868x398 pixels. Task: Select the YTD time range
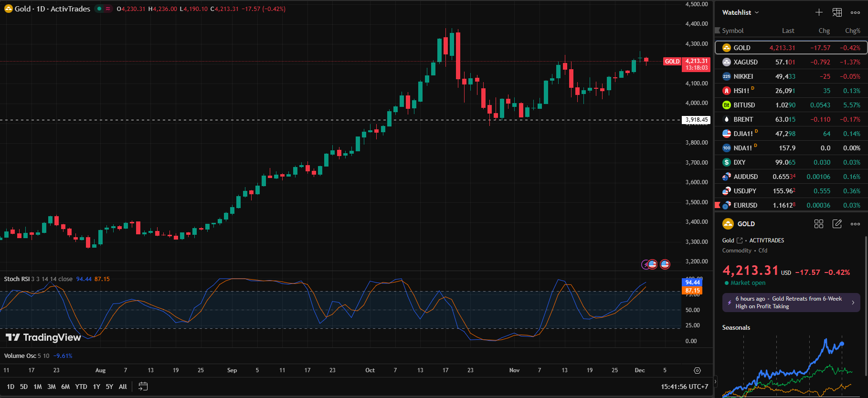click(81, 387)
